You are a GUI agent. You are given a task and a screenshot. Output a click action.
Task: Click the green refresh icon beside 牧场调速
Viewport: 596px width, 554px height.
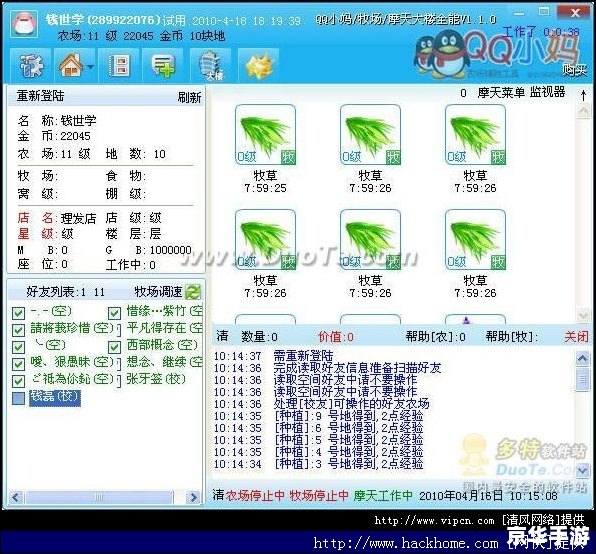coord(193,292)
